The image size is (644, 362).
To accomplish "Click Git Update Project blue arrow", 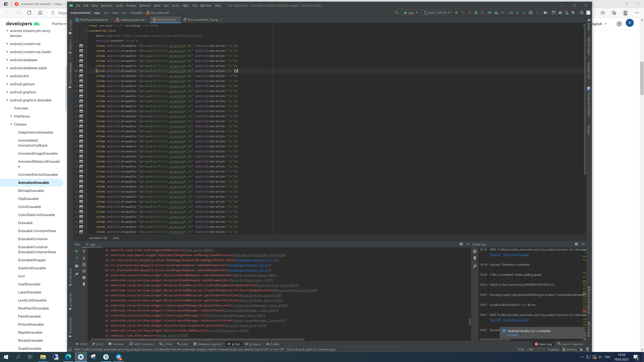I will pos(518,13).
